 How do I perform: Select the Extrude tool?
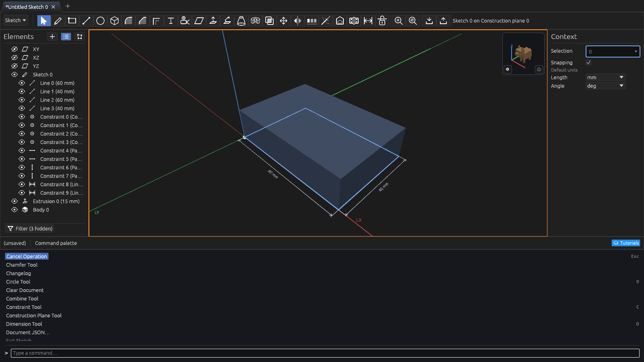point(213,21)
